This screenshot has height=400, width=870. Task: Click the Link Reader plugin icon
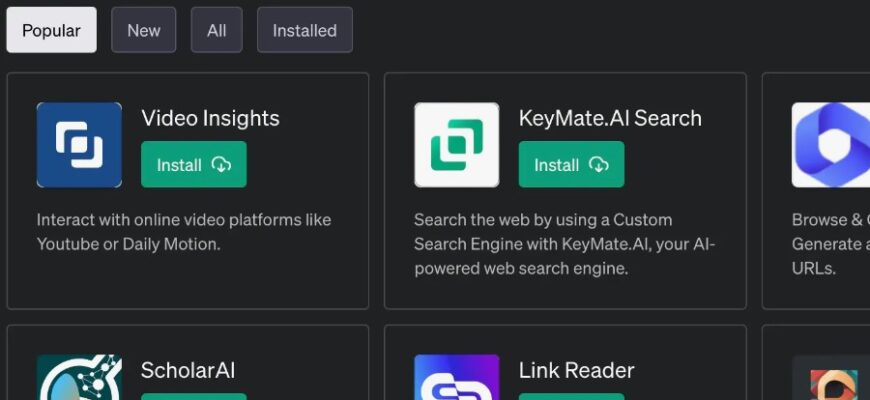457,378
